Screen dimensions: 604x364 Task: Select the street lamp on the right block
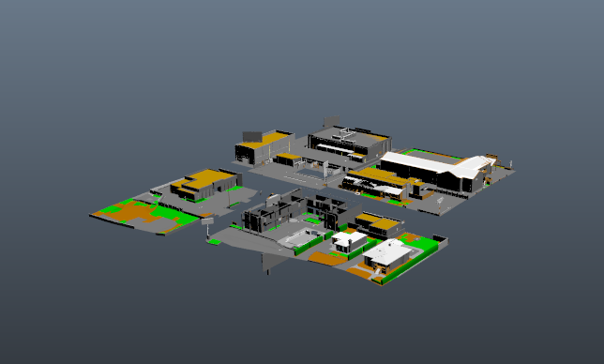click(x=440, y=205)
